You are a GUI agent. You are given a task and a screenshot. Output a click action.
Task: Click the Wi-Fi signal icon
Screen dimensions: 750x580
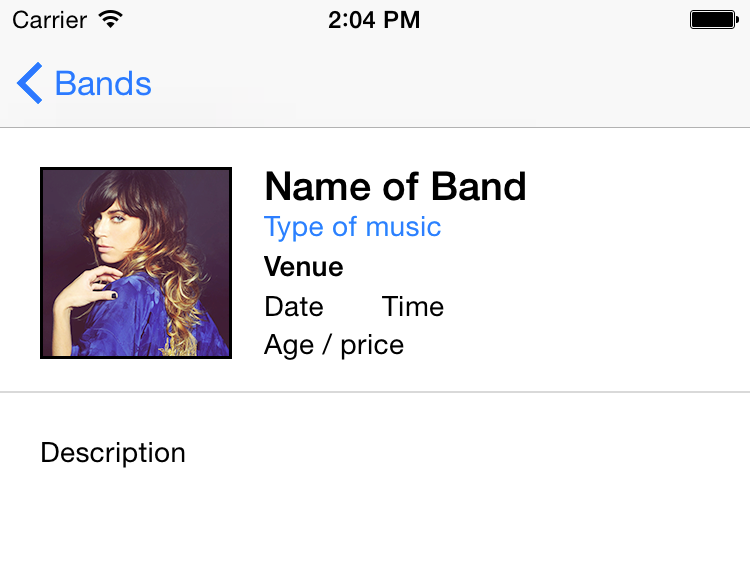pos(111,19)
